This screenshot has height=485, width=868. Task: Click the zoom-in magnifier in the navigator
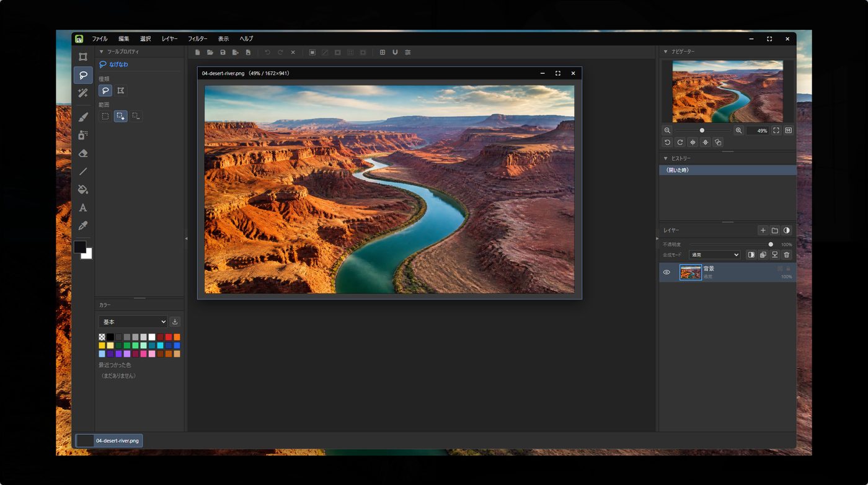tap(738, 130)
